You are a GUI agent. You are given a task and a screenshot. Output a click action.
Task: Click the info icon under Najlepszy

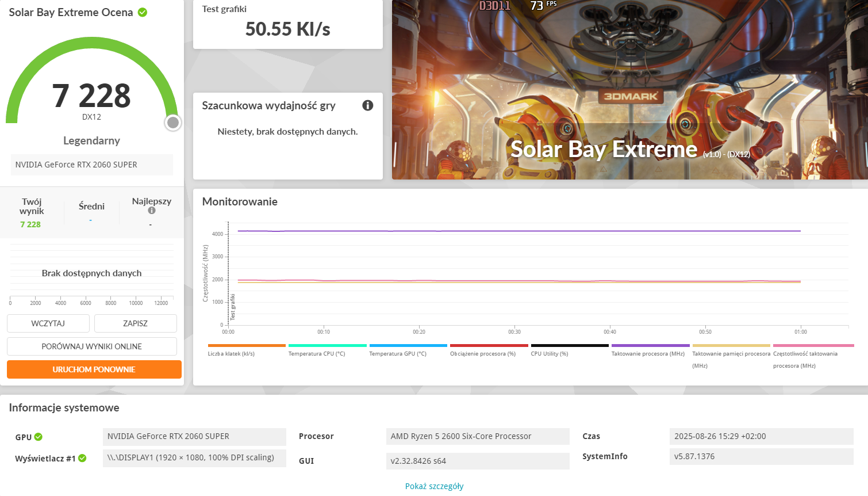pos(152,211)
